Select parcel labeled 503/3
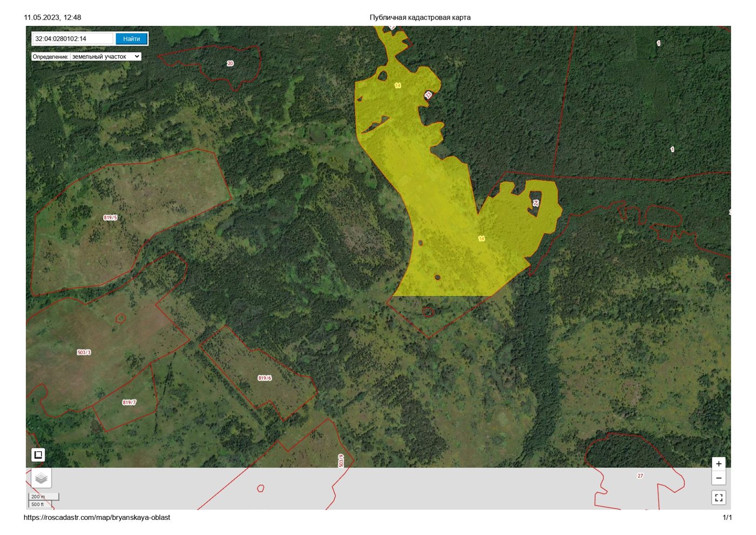The width and height of the screenshot is (756, 535). [x=84, y=352]
